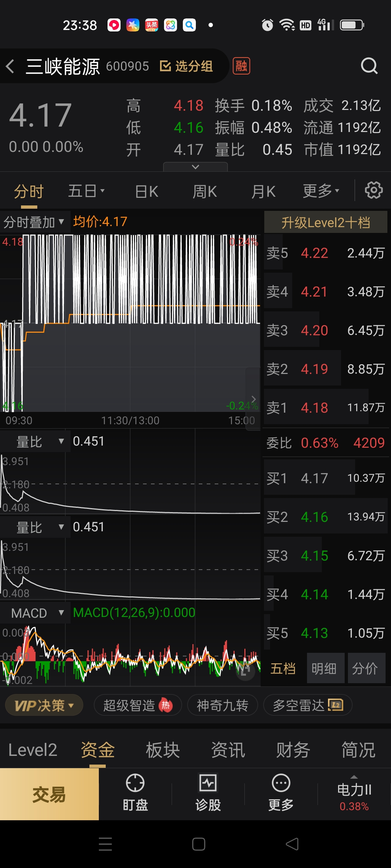
Task: Switch to 简况 bottom tab
Action: (x=358, y=750)
